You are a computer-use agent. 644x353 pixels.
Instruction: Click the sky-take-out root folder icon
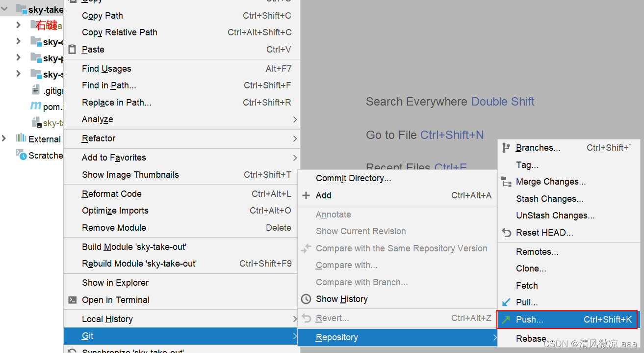[x=21, y=9]
